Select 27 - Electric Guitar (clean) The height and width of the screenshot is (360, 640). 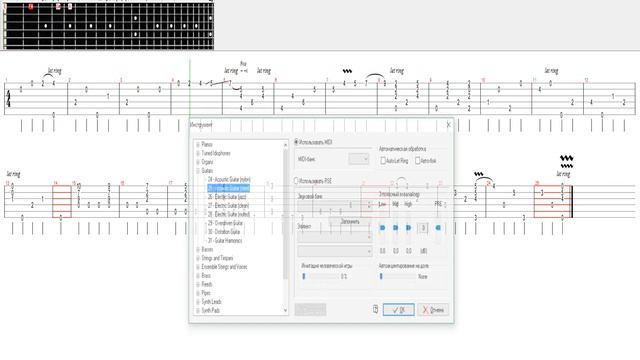click(228, 206)
